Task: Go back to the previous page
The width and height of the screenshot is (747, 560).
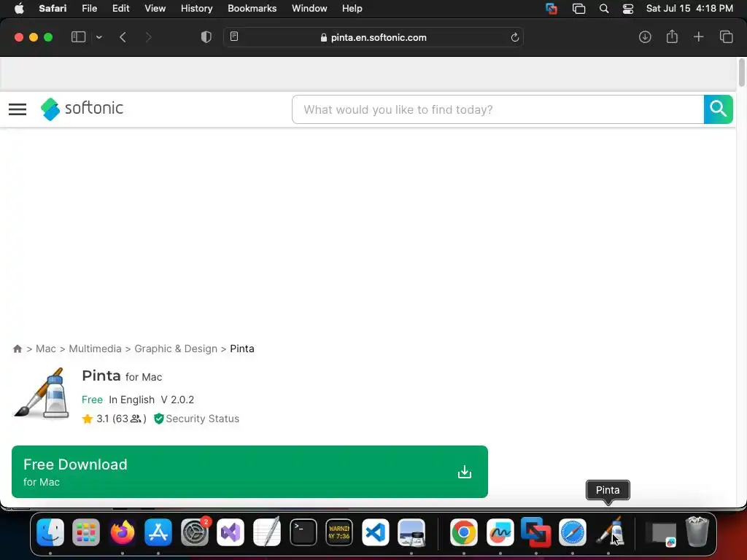Action: (x=123, y=37)
